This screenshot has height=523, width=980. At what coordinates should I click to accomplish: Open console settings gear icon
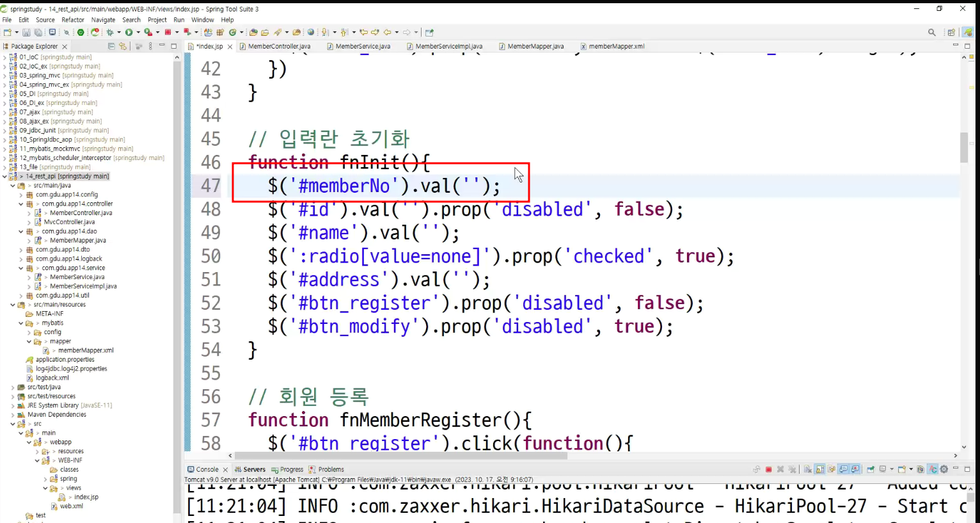pos(944,469)
